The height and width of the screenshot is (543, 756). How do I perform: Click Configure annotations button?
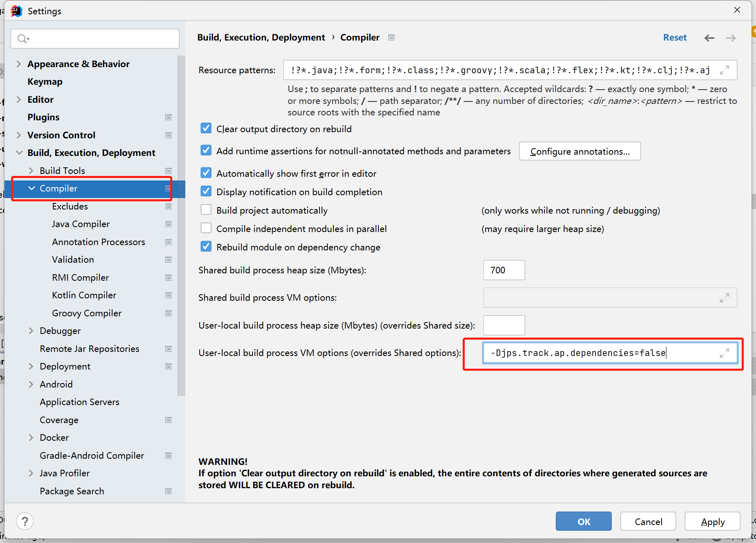580,151
